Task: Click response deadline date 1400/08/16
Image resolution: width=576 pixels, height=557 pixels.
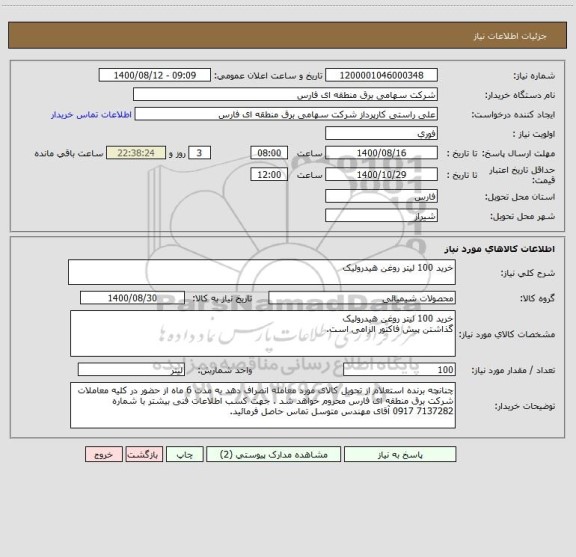Action: point(381,153)
